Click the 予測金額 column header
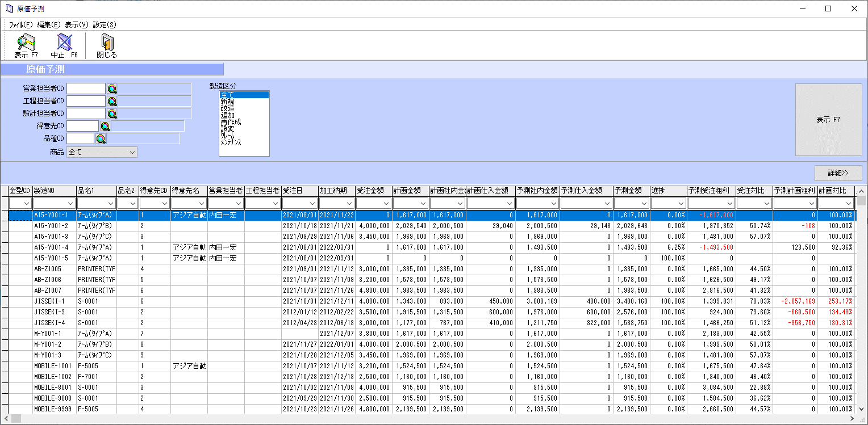The image size is (868, 425). point(631,191)
